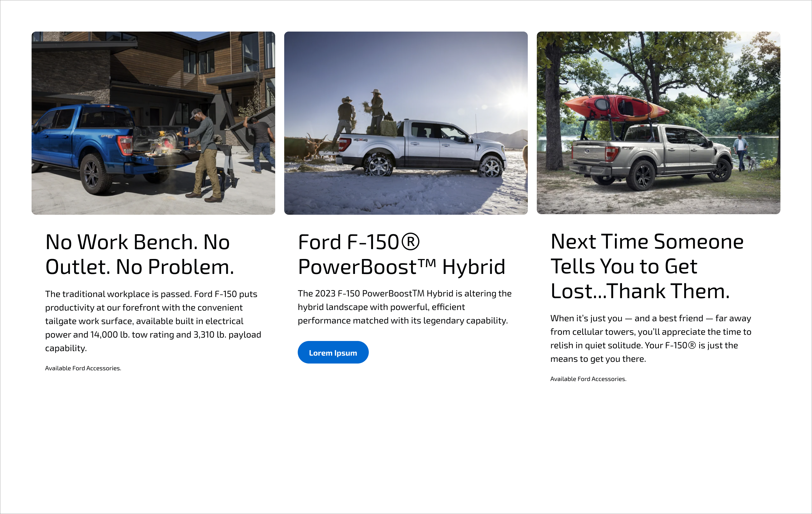
Task: Click the Lorem Ipsum button
Action: tap(333, 352)
